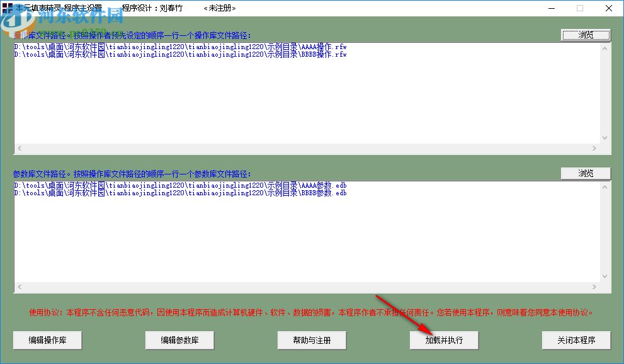
Task: Select the BBBB操作.rfw path line
Action: coord(180,55)
